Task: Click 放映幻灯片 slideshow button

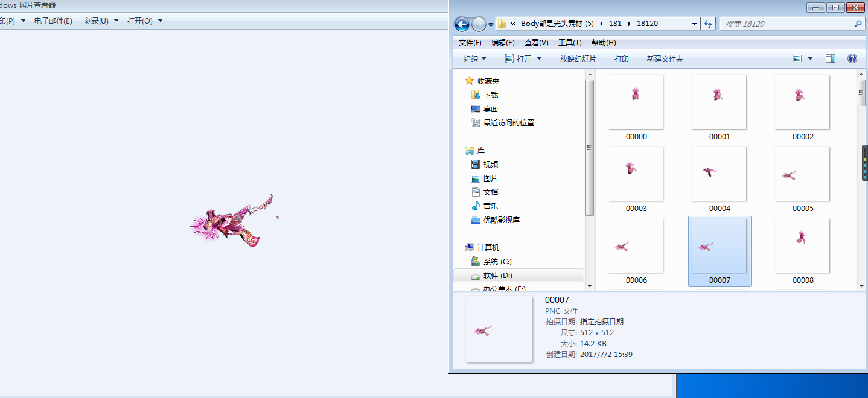Action: pyautogui.click(x=578, y=59)
